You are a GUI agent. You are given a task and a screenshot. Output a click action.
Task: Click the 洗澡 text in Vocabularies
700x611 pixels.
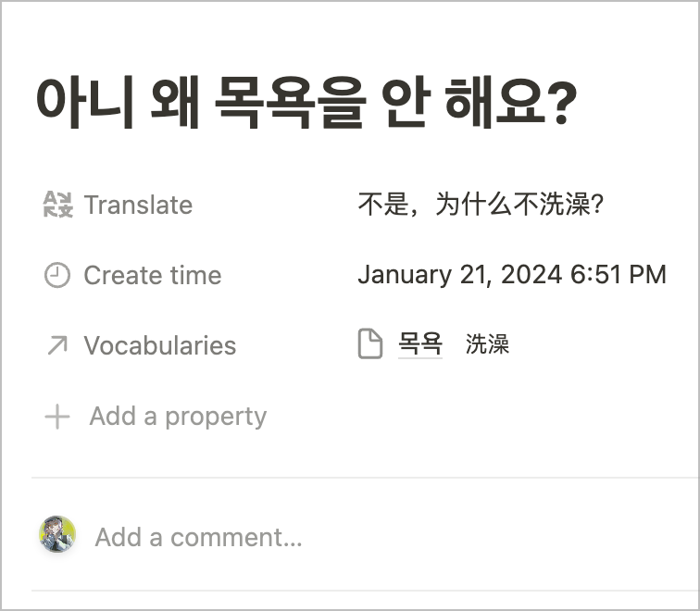487,345
